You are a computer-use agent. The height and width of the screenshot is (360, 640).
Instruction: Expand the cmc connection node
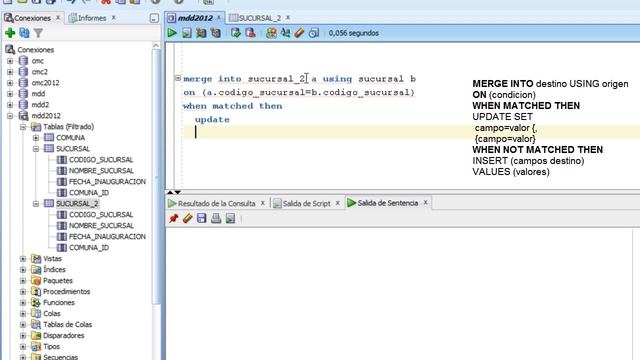(x=10, y=61)
